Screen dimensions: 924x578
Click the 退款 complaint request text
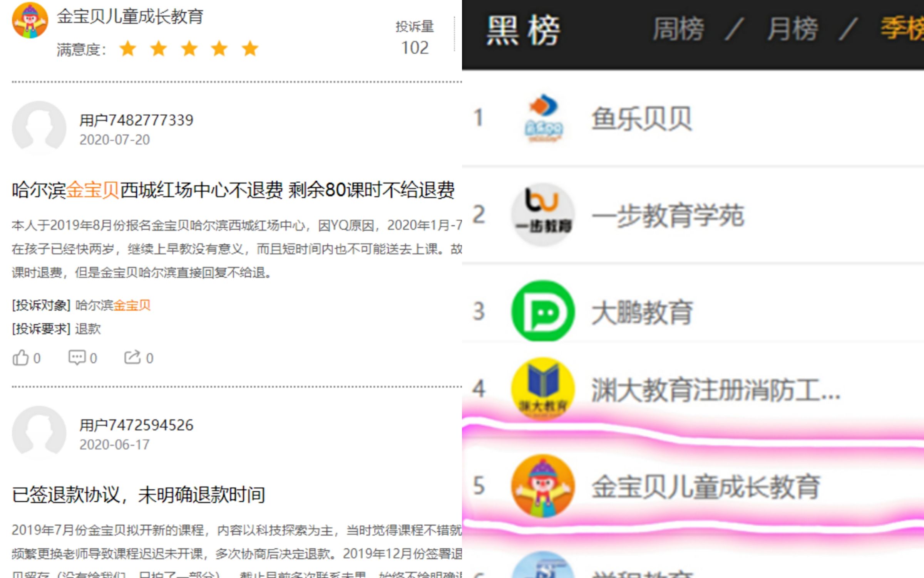88,329
